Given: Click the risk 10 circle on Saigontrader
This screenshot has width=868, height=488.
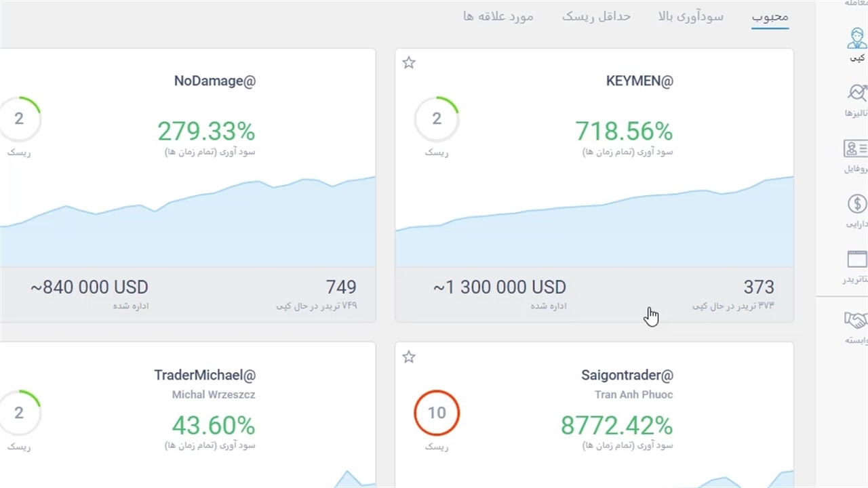Looking at the screenshot, I should (x=437, y=413).
